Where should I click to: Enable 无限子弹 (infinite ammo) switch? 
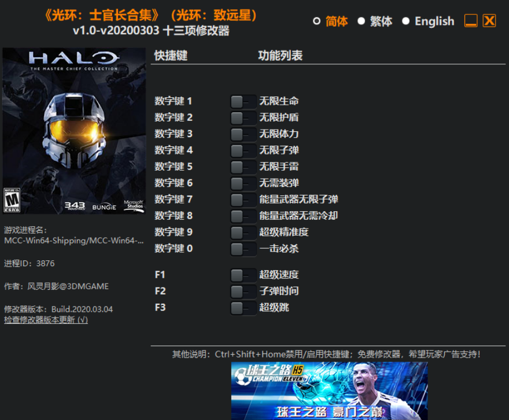point(243,150)
